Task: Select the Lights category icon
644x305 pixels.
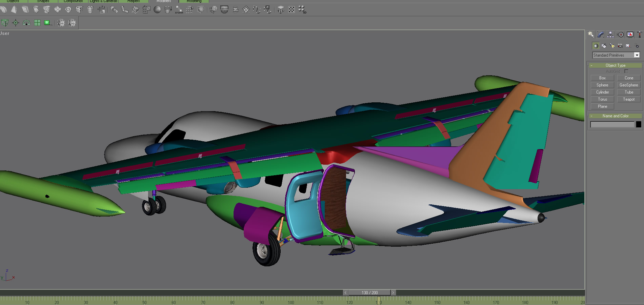Action: [612, 46]
